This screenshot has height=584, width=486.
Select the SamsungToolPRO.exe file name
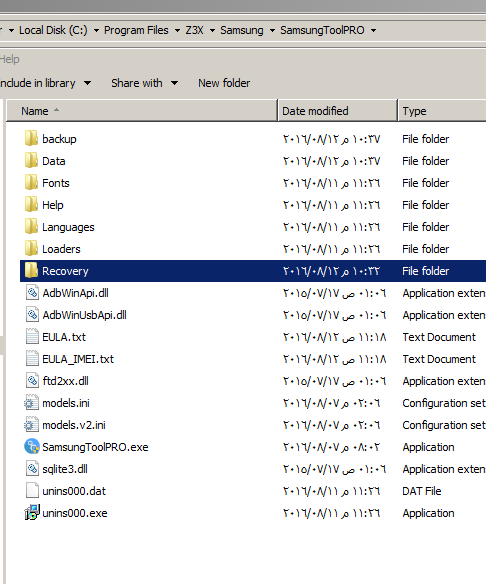coord(95,447)
